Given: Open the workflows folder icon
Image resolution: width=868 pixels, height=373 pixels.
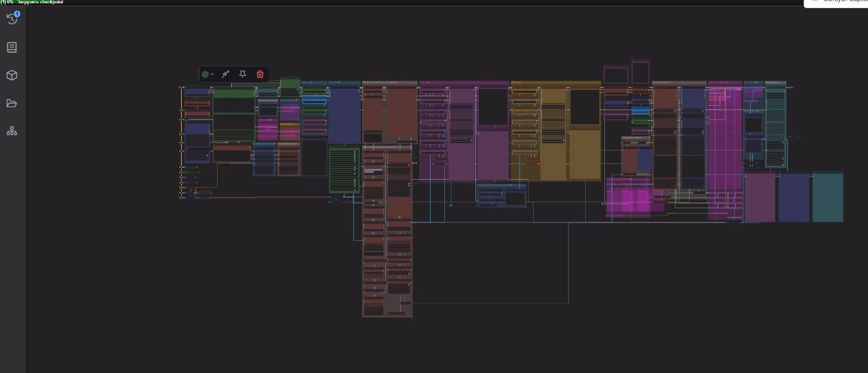Looking at the screenshot, I should coord(12,103).
